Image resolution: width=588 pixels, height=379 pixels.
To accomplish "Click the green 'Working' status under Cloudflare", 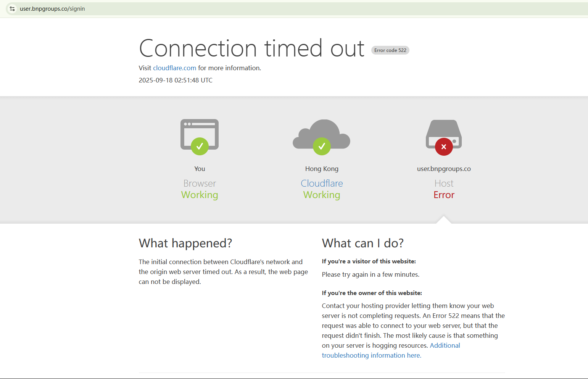I will click(322, 195).
